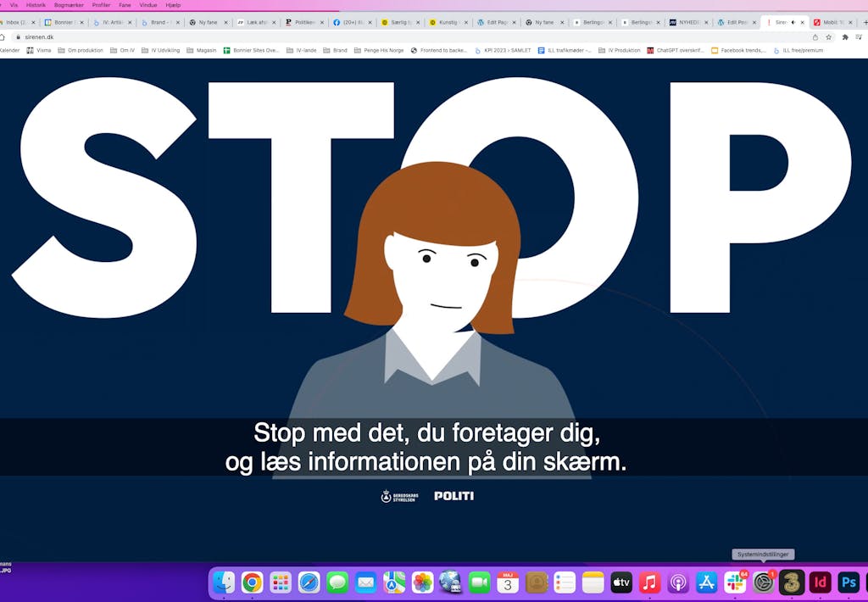Click the Google Chrome dock icon
Viewport: 868px width, 602px height.
pyautogui.click(x=252, y=582)
